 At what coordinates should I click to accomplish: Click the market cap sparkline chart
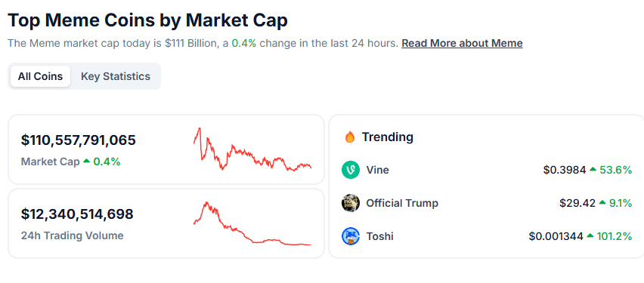pyautogui.click(x=252, y=149)
